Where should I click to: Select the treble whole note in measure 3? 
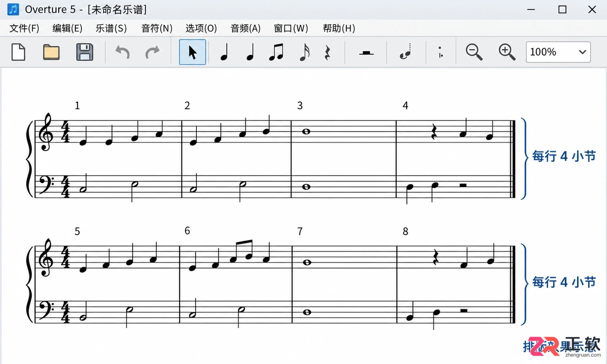[x=306, y=131]
